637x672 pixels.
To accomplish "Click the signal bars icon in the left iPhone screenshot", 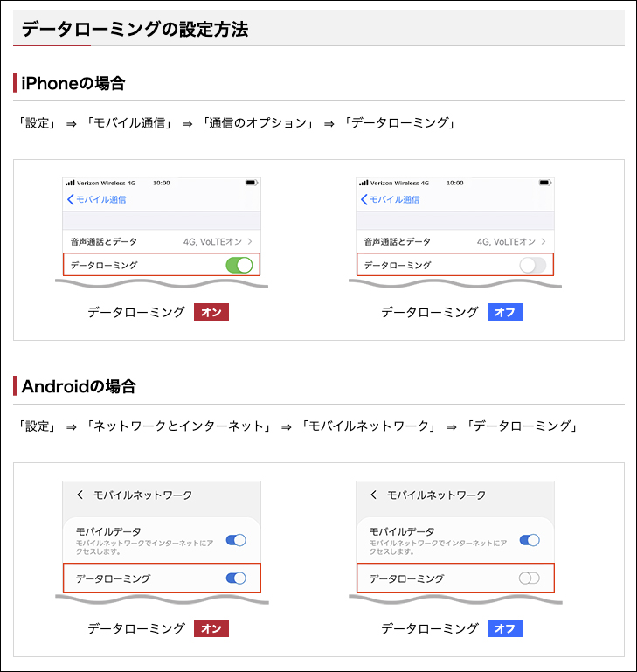I will point(70,184).
